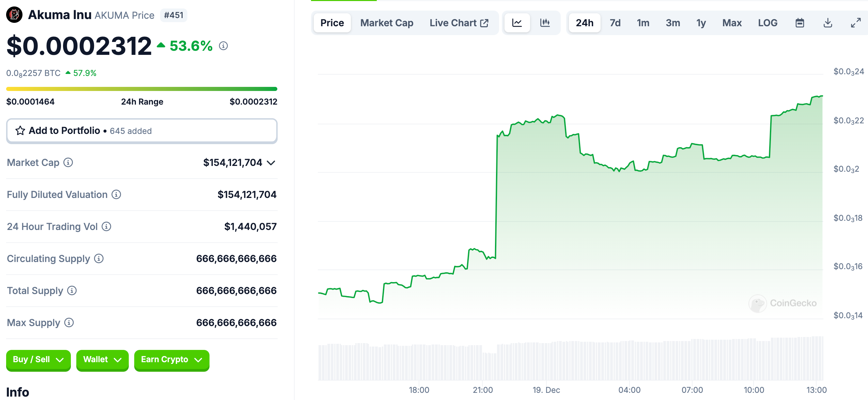Image resolution: width=868 pixels, height=400 pixels.
Task: Click Circulating Supply info icon
Action: pos(99,259)
